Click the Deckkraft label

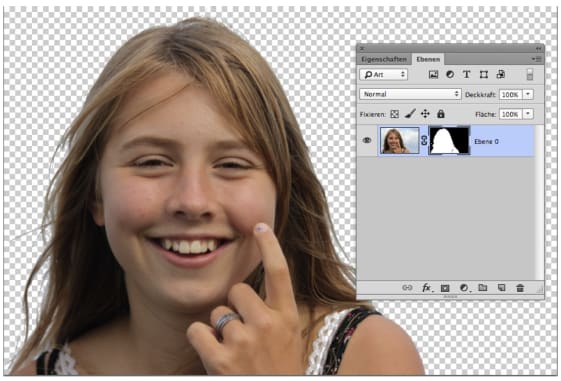point(480,95)
